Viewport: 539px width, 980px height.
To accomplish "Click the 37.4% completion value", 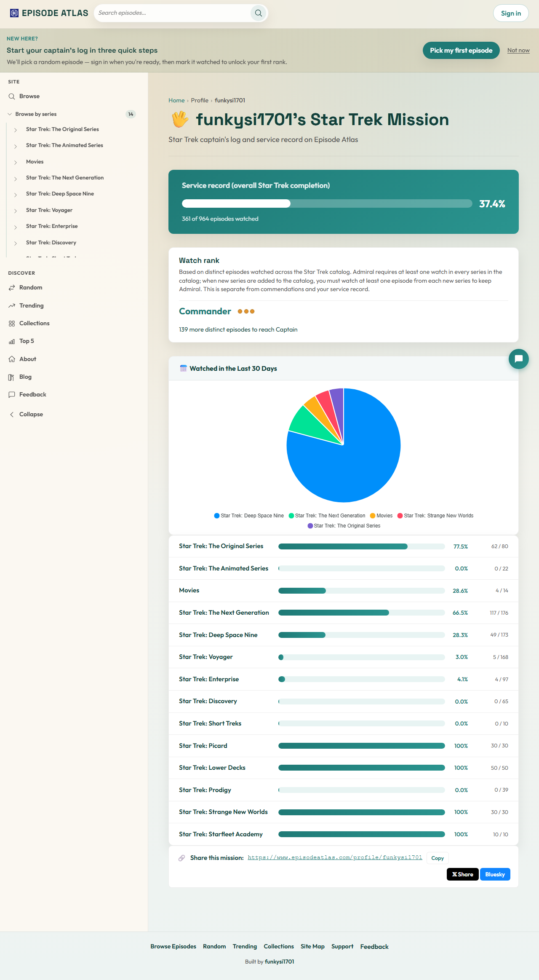I will (492, 204).
